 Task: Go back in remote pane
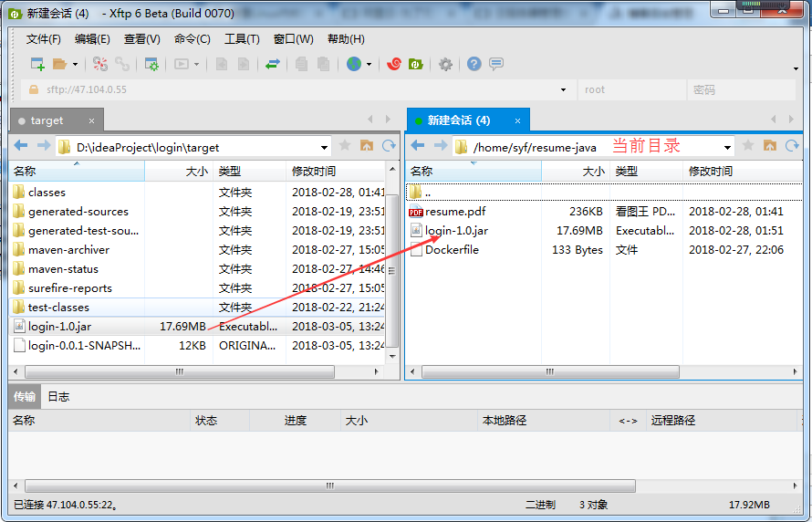point(418,147)
